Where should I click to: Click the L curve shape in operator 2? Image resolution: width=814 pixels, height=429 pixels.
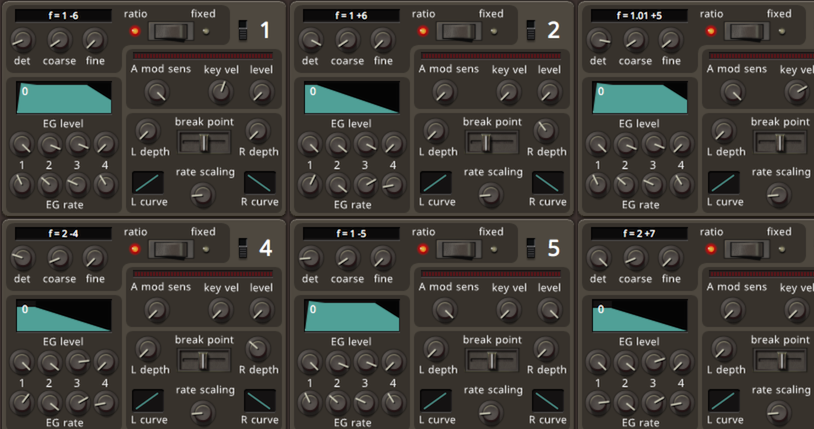[436, 183]
